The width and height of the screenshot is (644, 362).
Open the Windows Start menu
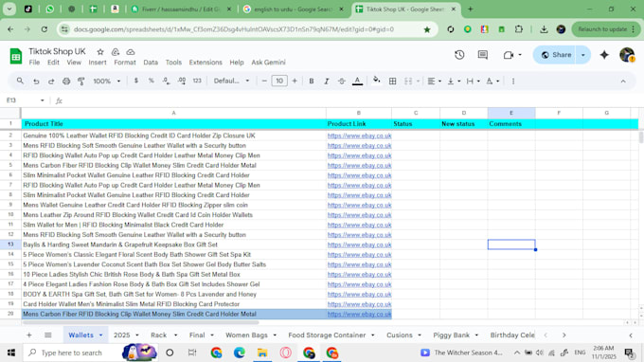click(x=11, y=353)
